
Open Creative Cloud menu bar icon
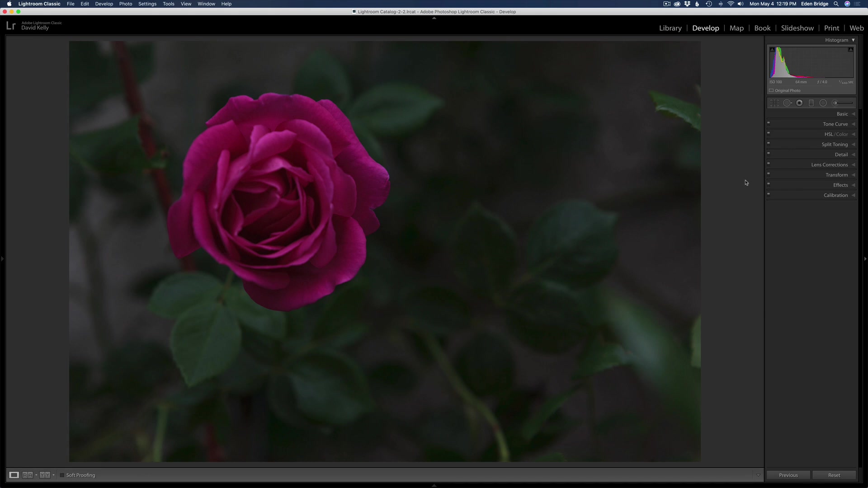[x=677, y=4]
